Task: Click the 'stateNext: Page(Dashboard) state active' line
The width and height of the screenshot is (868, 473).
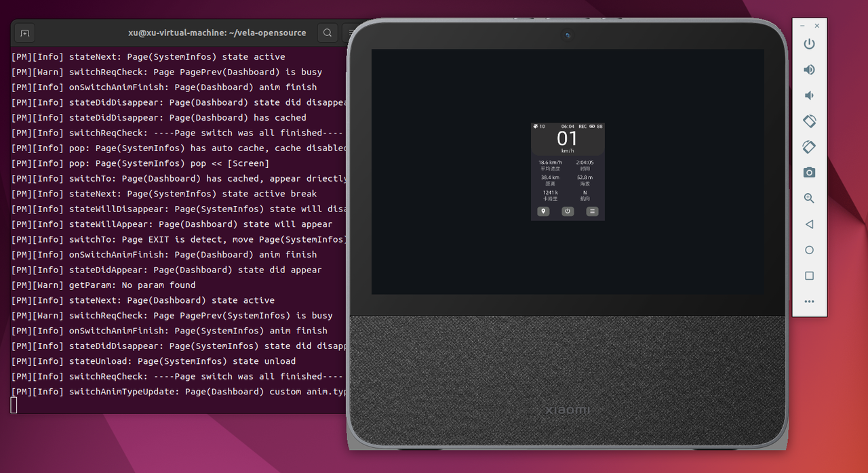Action: 143,300
